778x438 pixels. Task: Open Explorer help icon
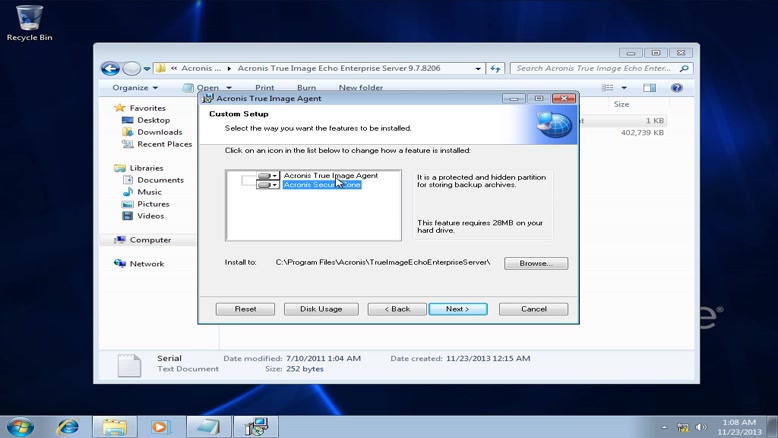point(676,88)
